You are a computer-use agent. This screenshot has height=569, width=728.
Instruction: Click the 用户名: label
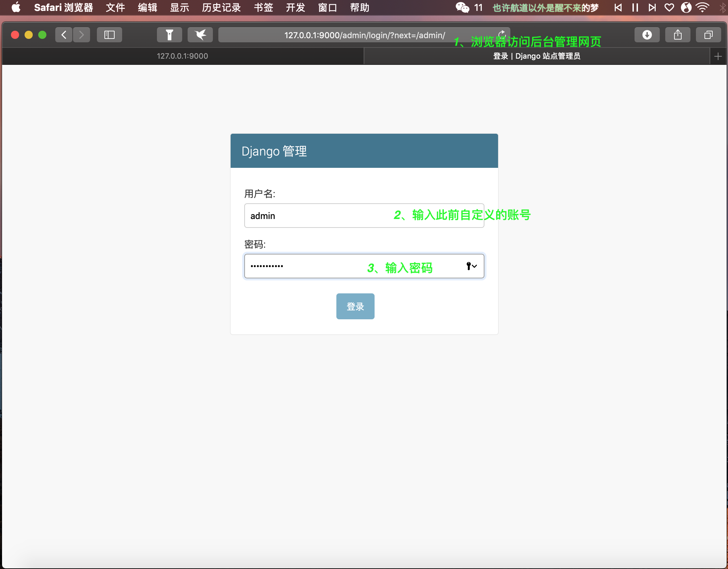click(x=260, y=194)
